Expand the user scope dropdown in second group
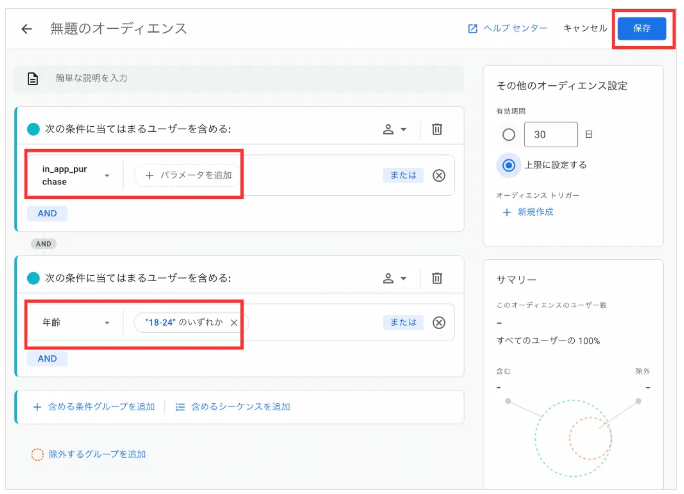The width and height of the screenshot is (684, 494). 395,278
